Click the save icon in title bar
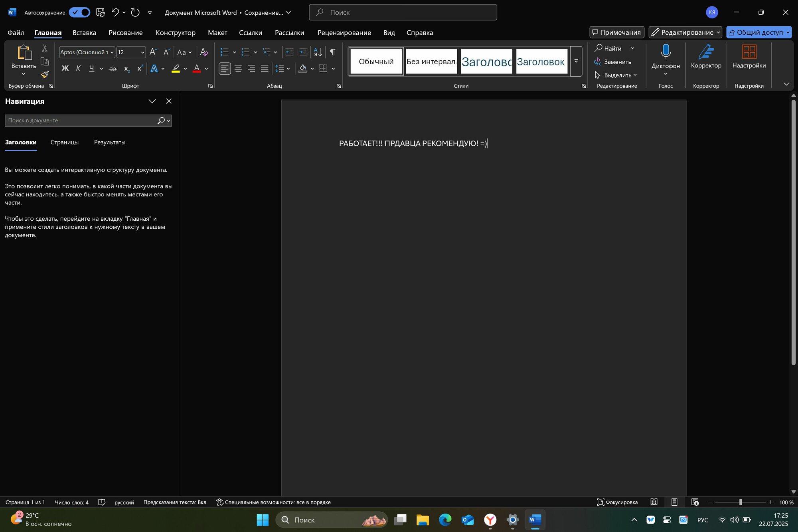798x532 pixels. tap(101, 12)
